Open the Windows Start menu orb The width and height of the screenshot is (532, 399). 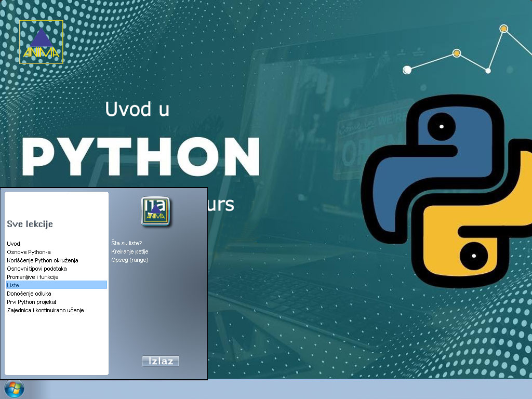(x=14, y=389)
